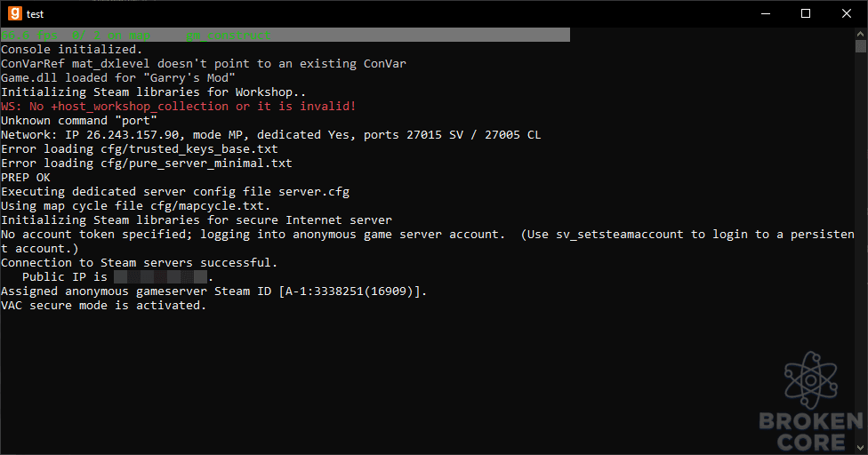Click 'Error loading cfg/pure_server_minimal.txt' line
The image size is (868, 455).
pyautogui.click(x=146, y=164)
